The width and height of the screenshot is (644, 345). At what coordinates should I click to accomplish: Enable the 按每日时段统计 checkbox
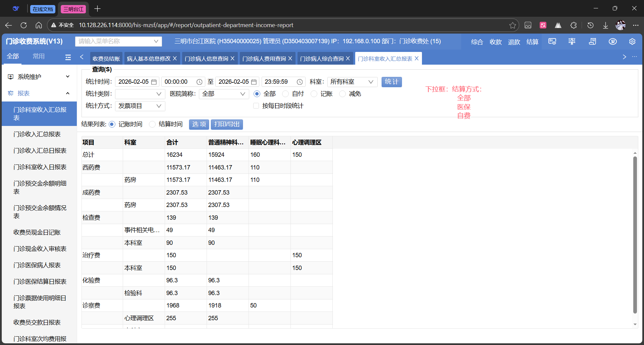256,106
